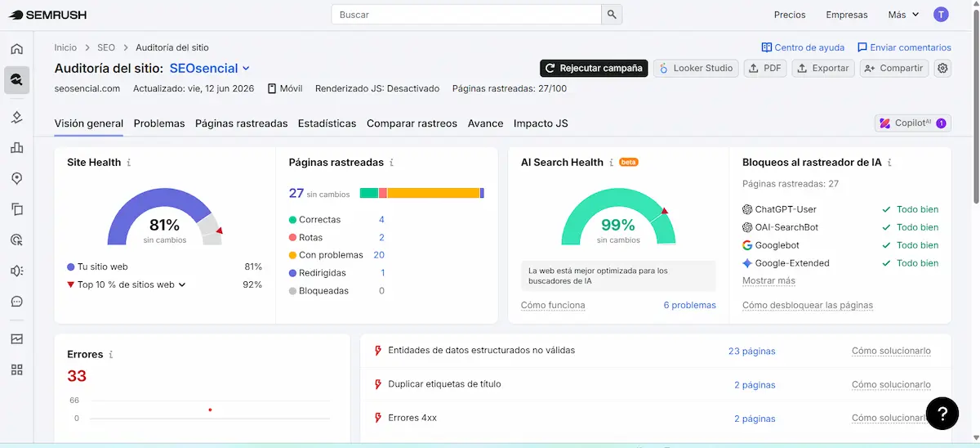
Task: Click the Google-Extended sparkle icon
Action: click(747, 263)
